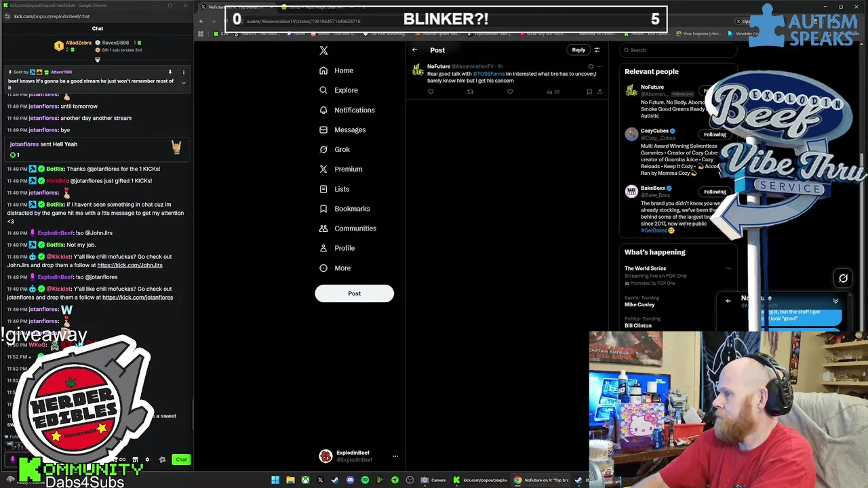The width and height of the screenshot is (868, 488).
Task: Go back using the Post header arrow
Action: pyautogui.click(x=415, y=50)
